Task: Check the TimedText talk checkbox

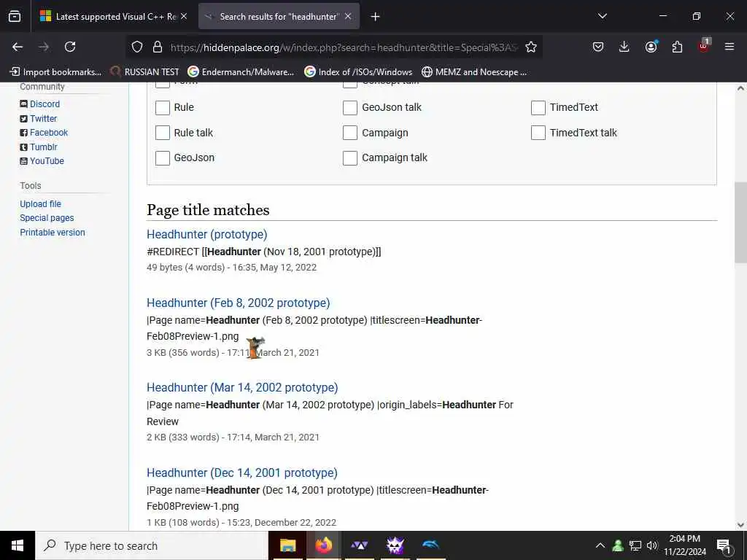Action: (x=538, y=133)
